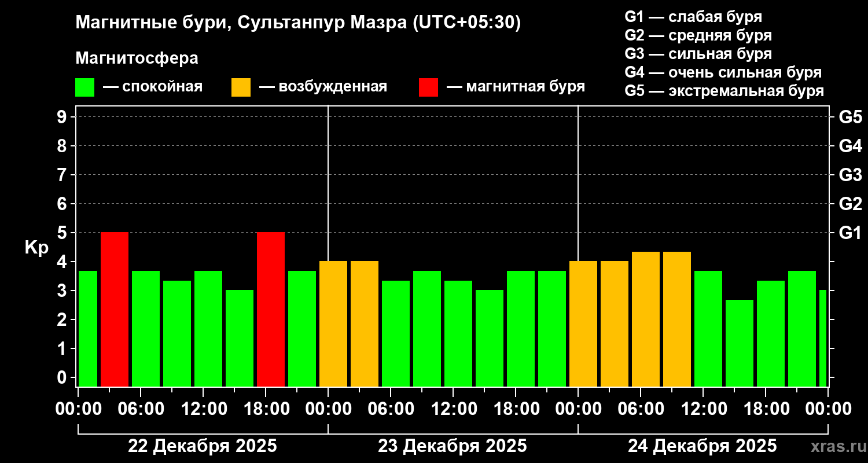Click the green bar at 06:00 on 22 December
Viewport: 868px width, 463px height.
[x=146, y=329]
